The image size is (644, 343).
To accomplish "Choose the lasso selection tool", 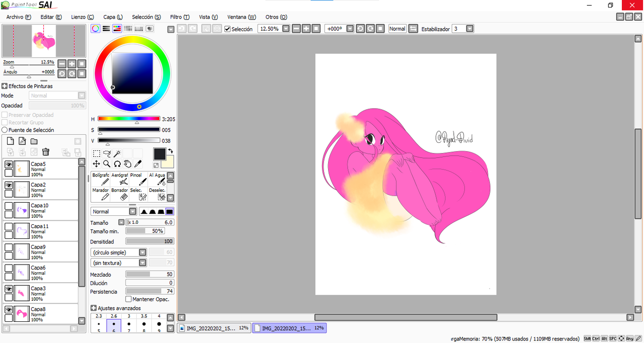I will [x=107, y=153].
